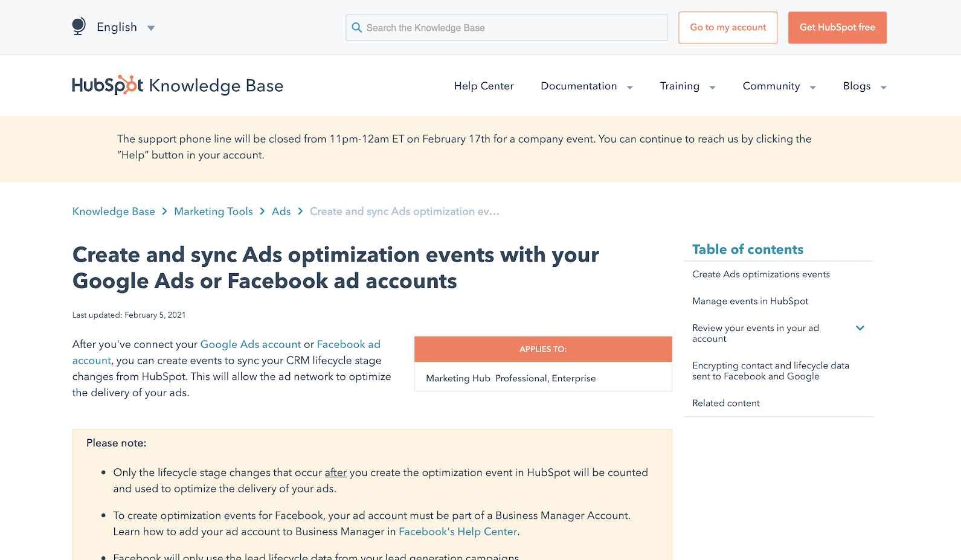The height and width of the screenshot is (560, 961).
Task: Open the Community menu
Action: pos(771,86)
